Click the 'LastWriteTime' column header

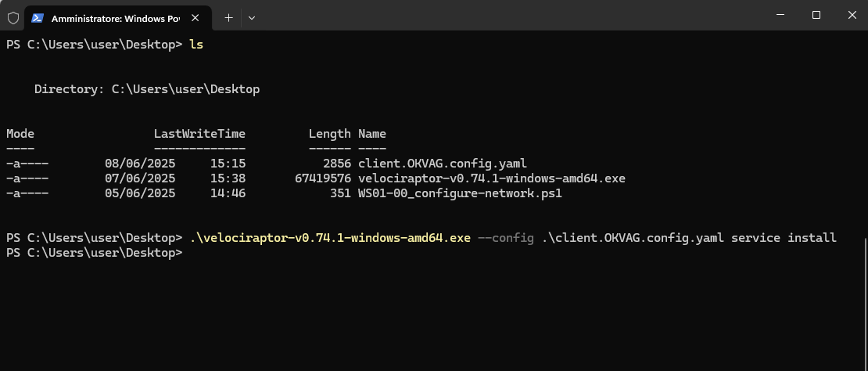click(199, 133)
